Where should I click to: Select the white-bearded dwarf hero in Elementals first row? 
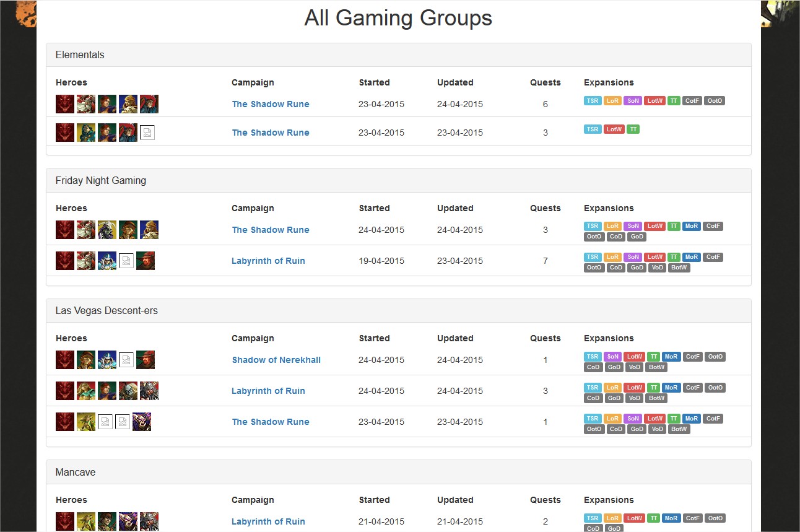(x=86, y=104)
